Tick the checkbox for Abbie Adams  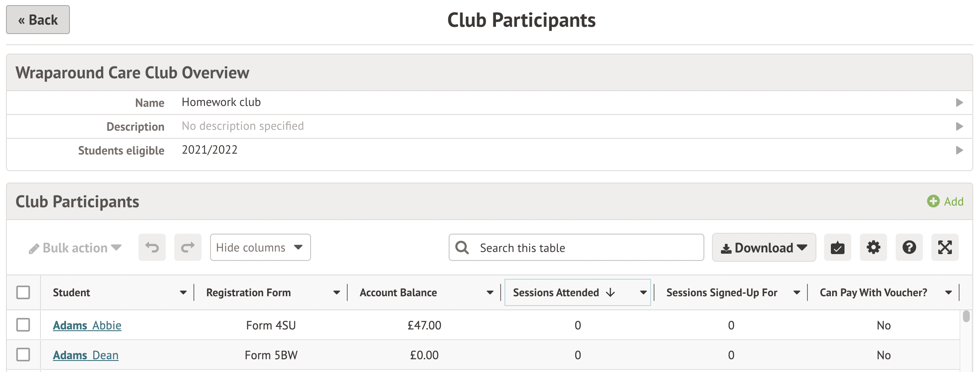pos(23,325)
